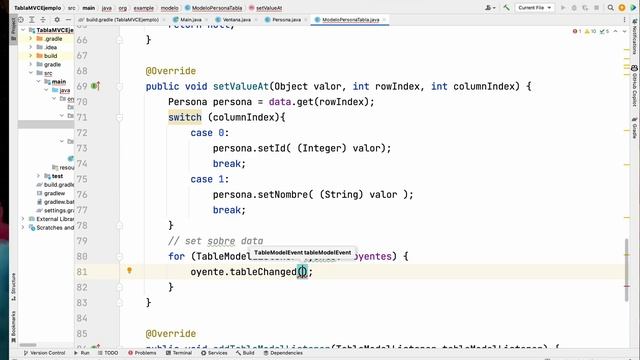Open the Structure tool window side tab

(x=13, y=287)
